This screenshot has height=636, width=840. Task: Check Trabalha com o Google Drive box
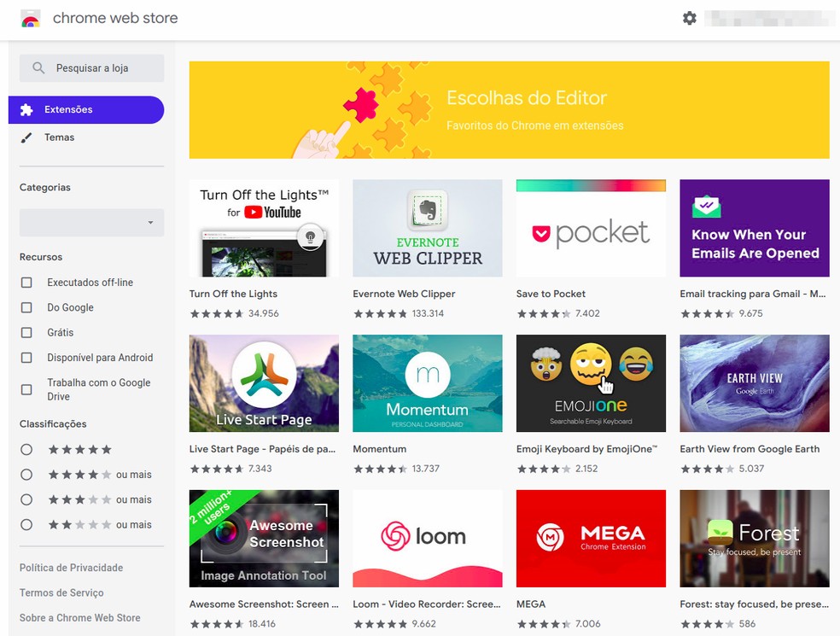coord(26,389)
